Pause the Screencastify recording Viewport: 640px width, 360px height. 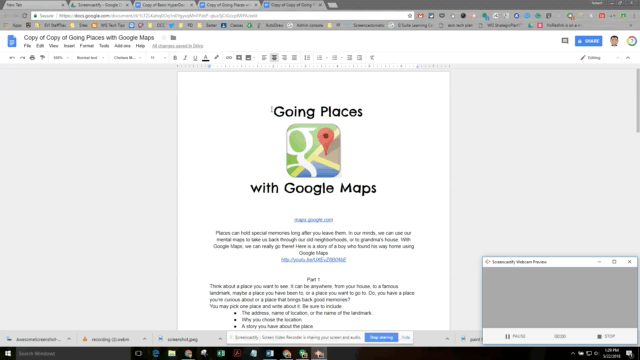515,336
